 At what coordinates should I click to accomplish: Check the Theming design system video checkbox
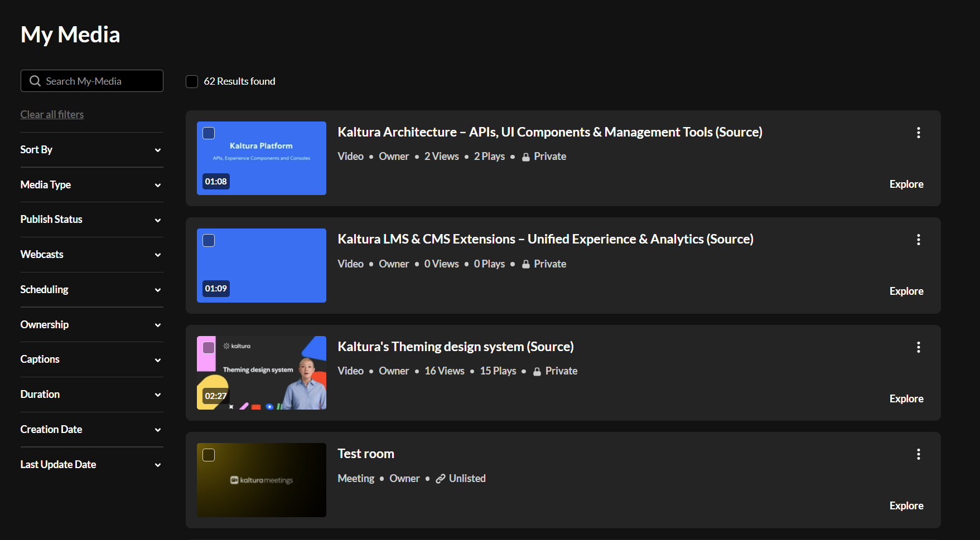tap(209, 348)
